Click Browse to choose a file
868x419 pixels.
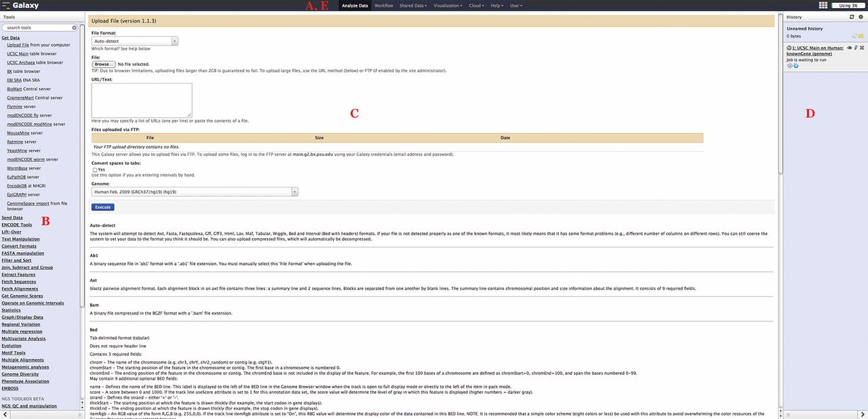pos(104,64)
